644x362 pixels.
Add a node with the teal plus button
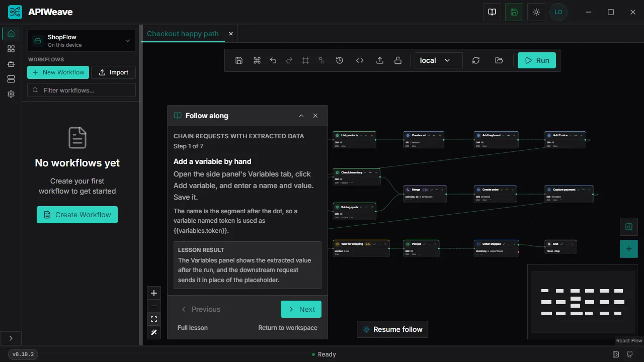click(629, 249)
